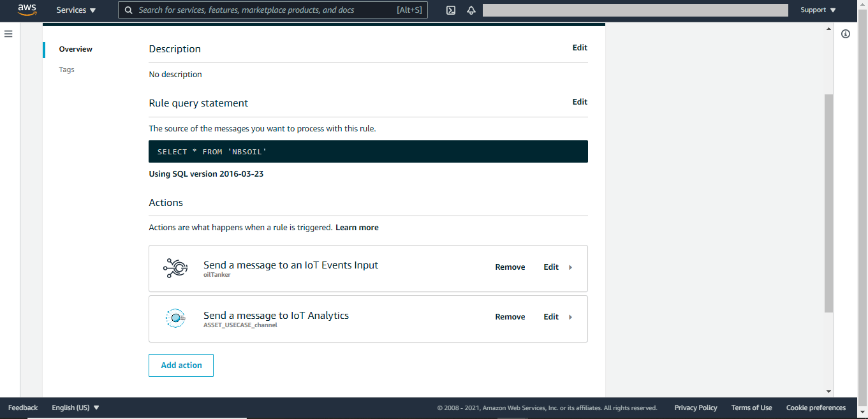The image size is (868, 419).
Task: Remove the IoT Events Input action
Action: coord(510,267)
